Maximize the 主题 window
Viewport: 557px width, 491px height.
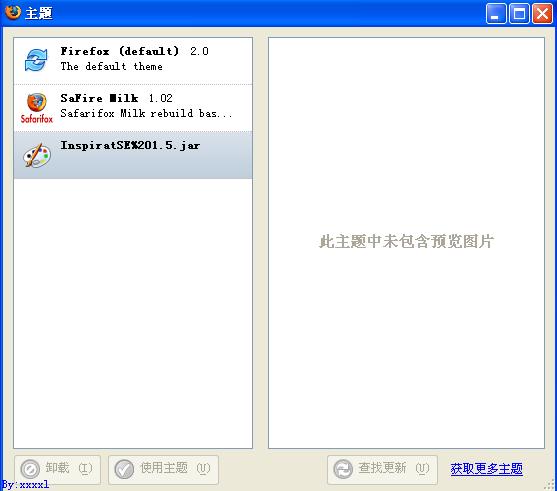point(519,14)
